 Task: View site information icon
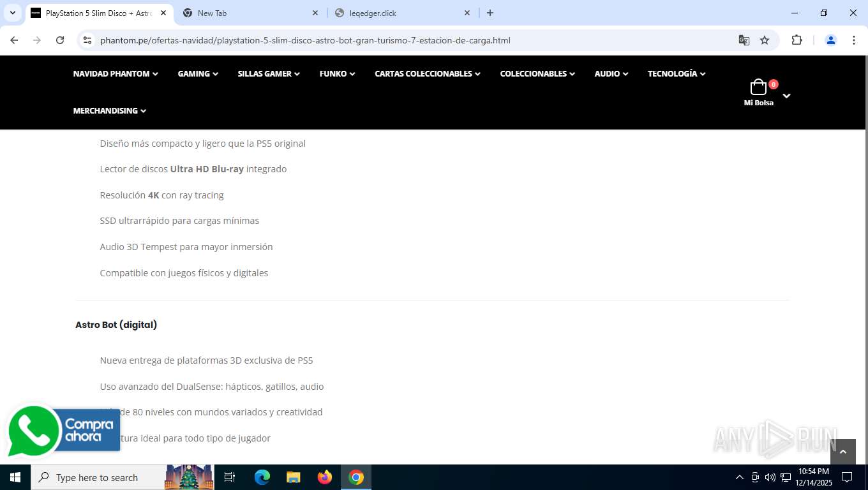(x=88, y=40)
